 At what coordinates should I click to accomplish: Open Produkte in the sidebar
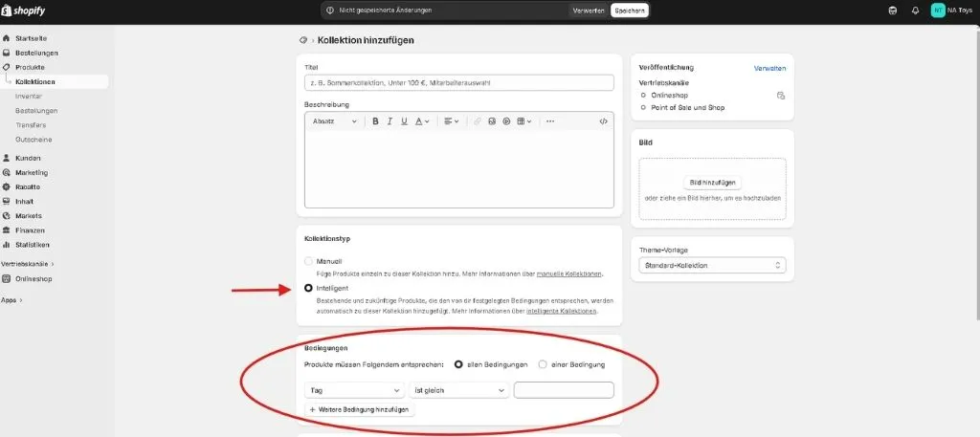coord(30,68)
